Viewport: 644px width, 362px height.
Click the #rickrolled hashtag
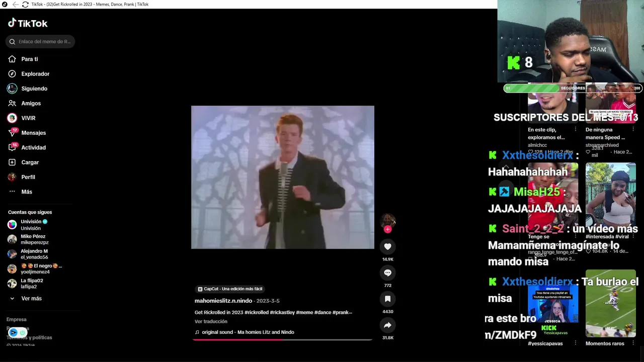257,312
